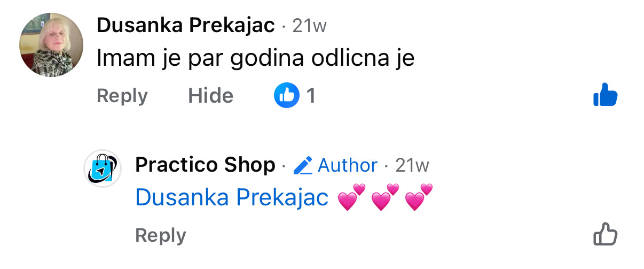Open the 21w timestamp on Practico Shop's reply
The image size is (644, 269).
click(x=412, y=165)
